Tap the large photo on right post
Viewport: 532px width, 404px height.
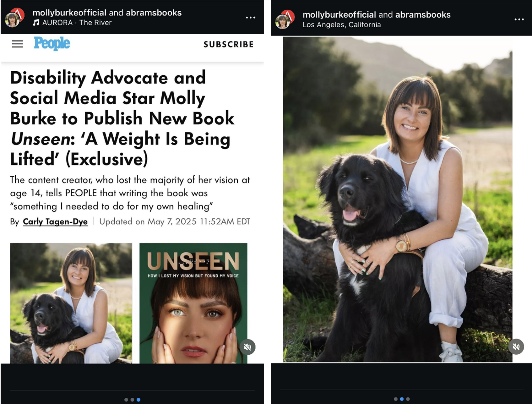coord(398,199)
